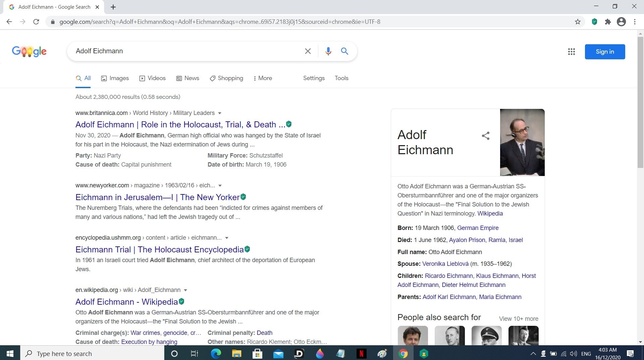Close the Adolf Eichmann search tab
This screenshot has width=644, height=360.
click(97, 7)
